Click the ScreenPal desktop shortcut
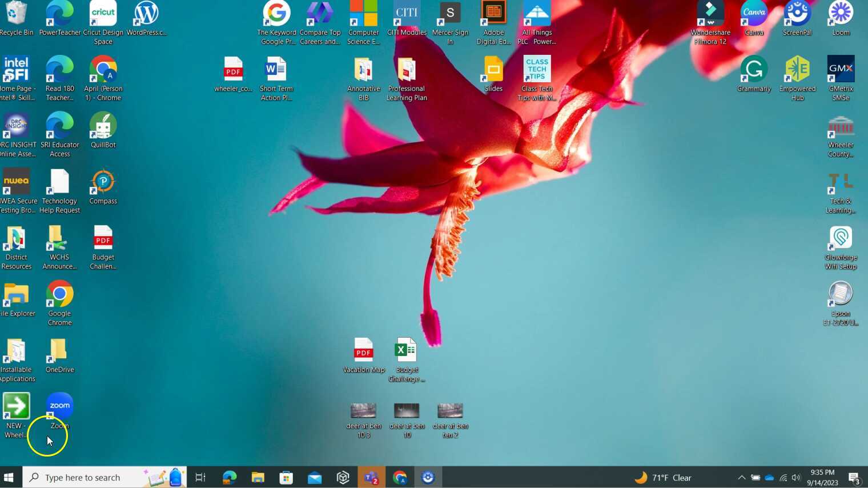This screenshot has height=488, width=868. pos(797,14)
